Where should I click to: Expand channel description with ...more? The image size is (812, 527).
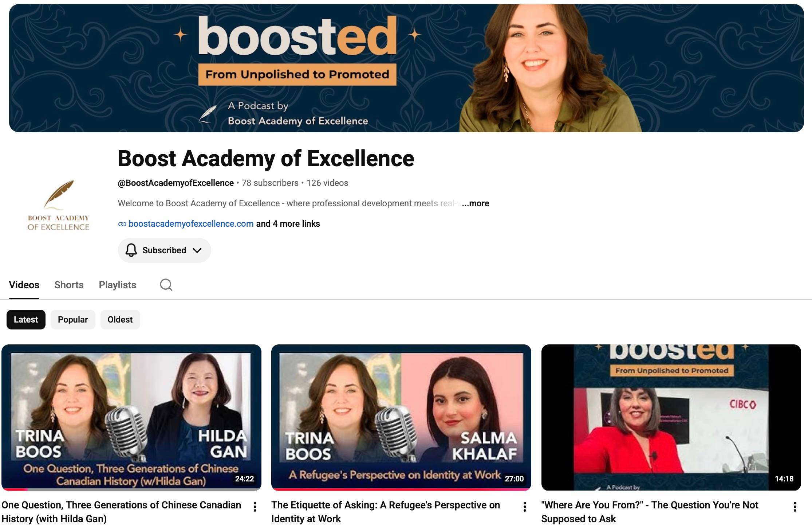tap(476, 203)
